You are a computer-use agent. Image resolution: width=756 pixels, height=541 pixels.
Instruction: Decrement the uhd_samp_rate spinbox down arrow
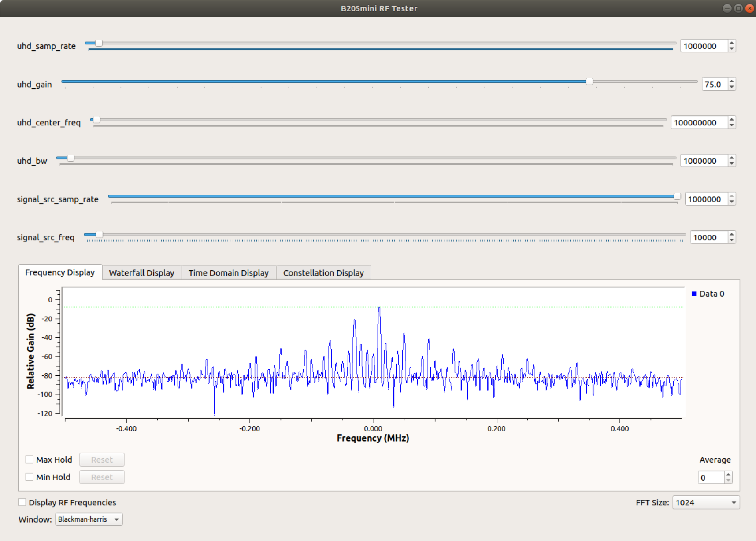tap(732, 49)
